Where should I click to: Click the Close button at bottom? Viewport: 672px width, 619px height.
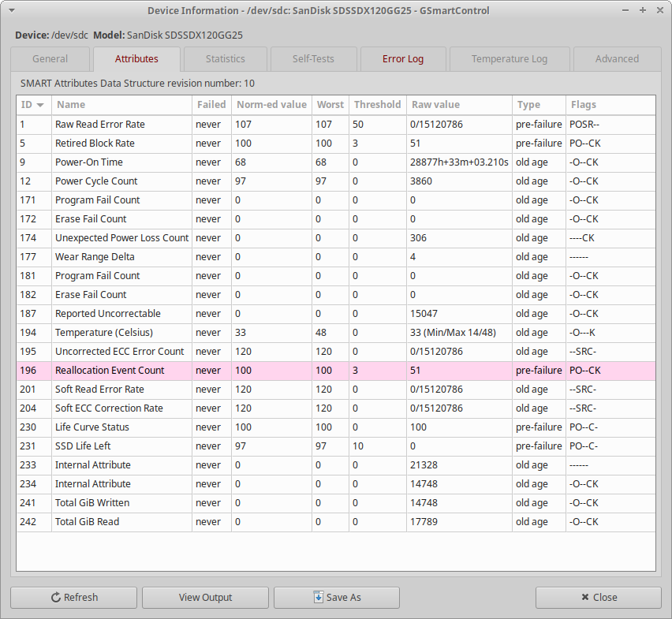point(599,598)
